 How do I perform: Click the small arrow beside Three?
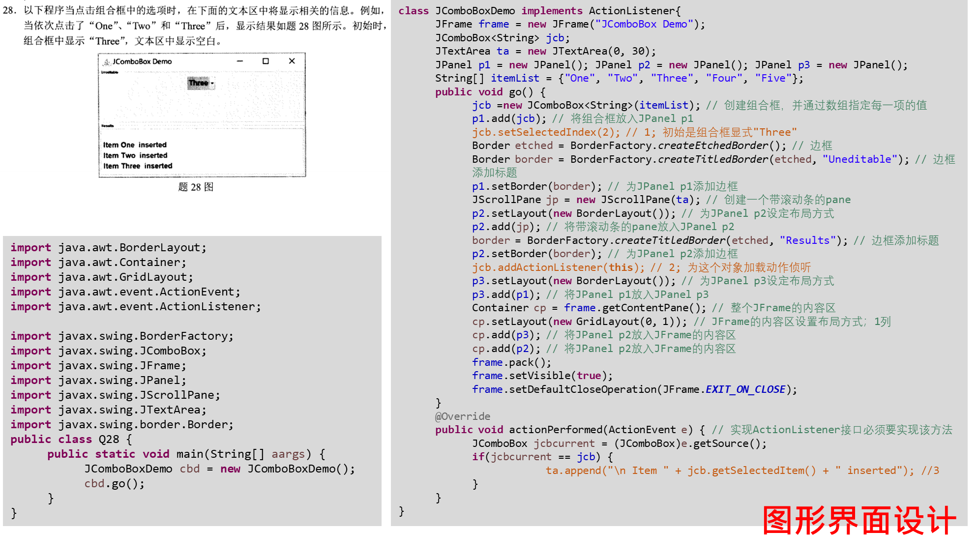tap(212, 84)
